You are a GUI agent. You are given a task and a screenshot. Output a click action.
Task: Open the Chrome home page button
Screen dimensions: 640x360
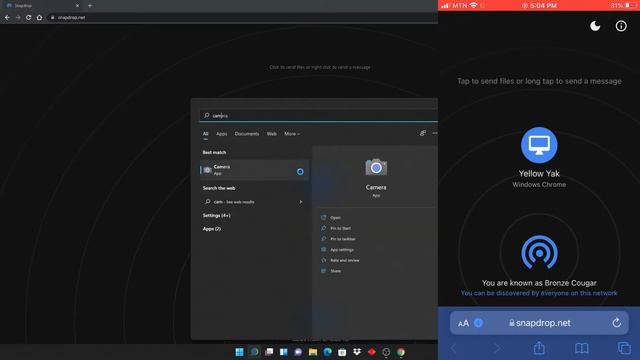[39, 18]
